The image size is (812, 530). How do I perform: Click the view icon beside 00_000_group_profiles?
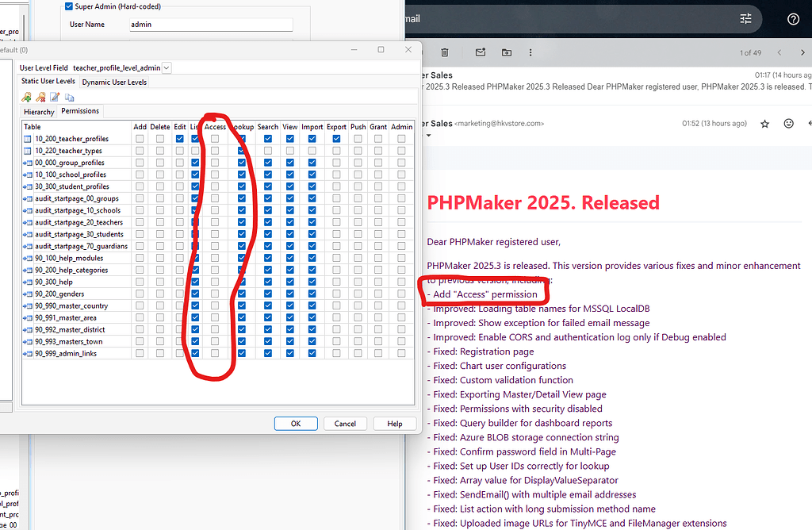(x=28, y=163)
